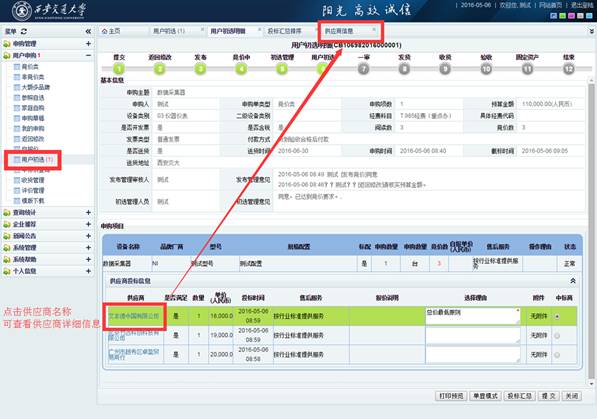Click the 选择理由 text box in the 16,000.0 row
The width and height of the screenshot is (597, 419).
pos(472,316)
